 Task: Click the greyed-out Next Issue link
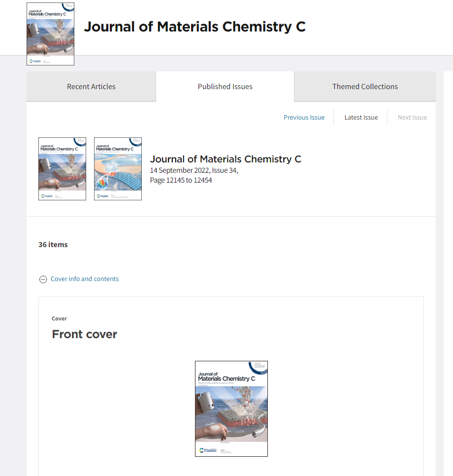click(x=412, y=117)
